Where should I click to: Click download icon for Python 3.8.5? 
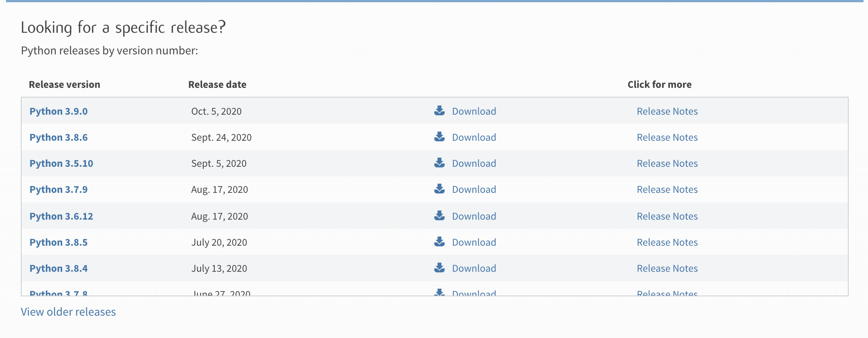[x=439, y=242]
